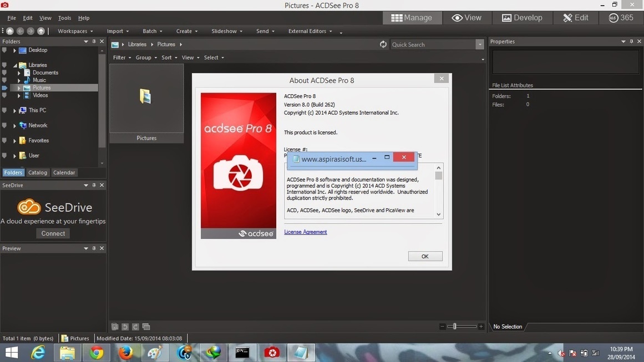This screenshot has height=362, width=644.
Task: Switch to Edit mode
Action: [575, 18]
